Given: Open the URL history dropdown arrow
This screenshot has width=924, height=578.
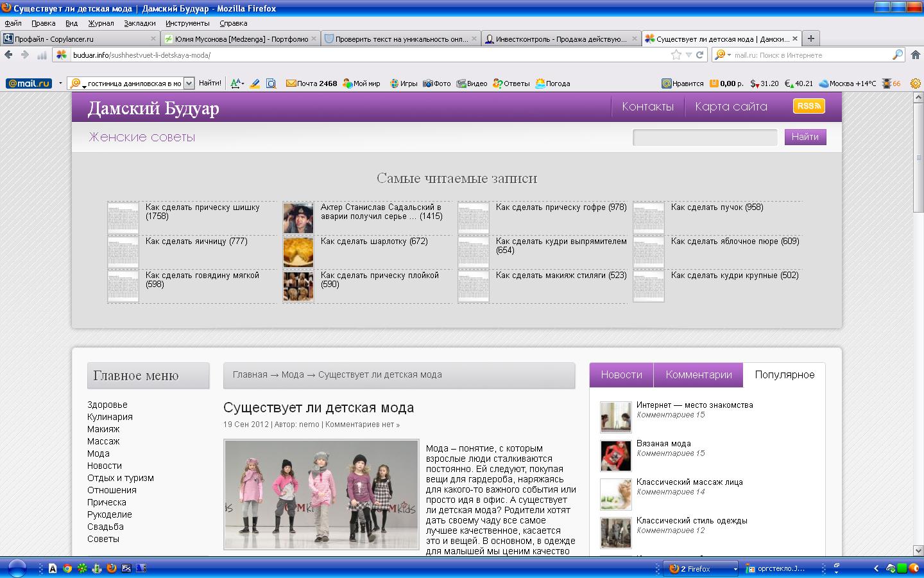Looking at the screenshot, I should point(689,55).
